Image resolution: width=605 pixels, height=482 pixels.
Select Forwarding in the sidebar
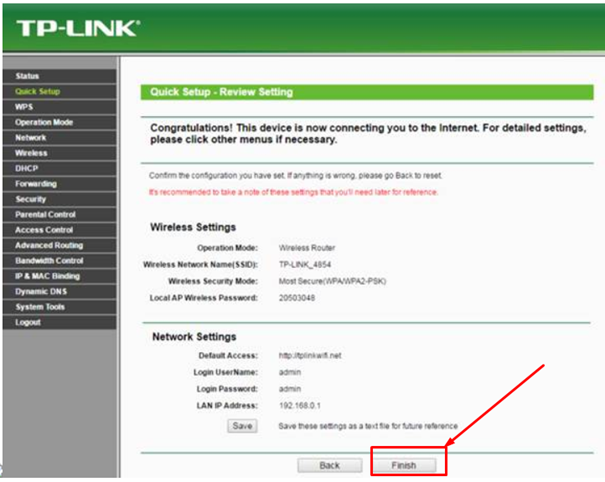(x=59, y=184)
